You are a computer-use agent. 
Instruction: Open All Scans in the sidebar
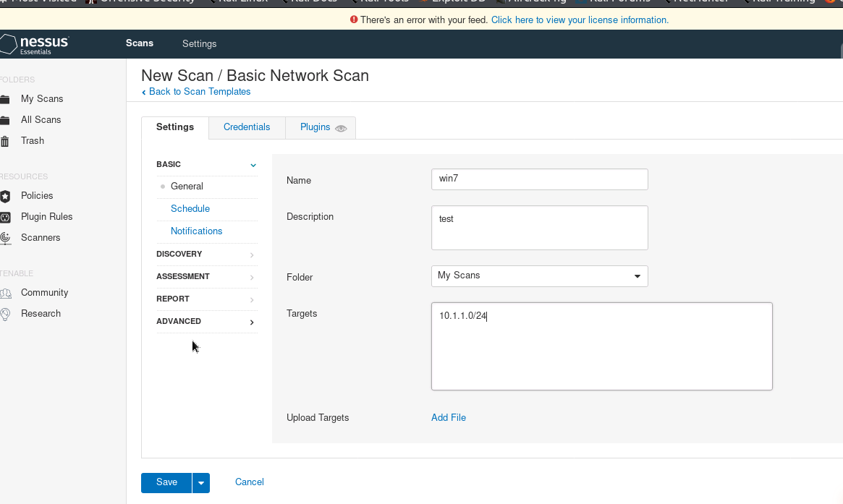coord(41,120)
